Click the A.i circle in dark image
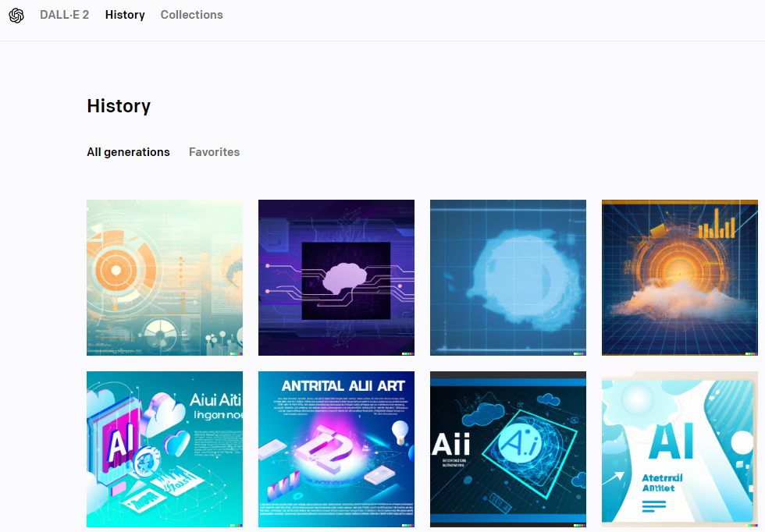The image size is (765, 532). [x=520, y=443]
